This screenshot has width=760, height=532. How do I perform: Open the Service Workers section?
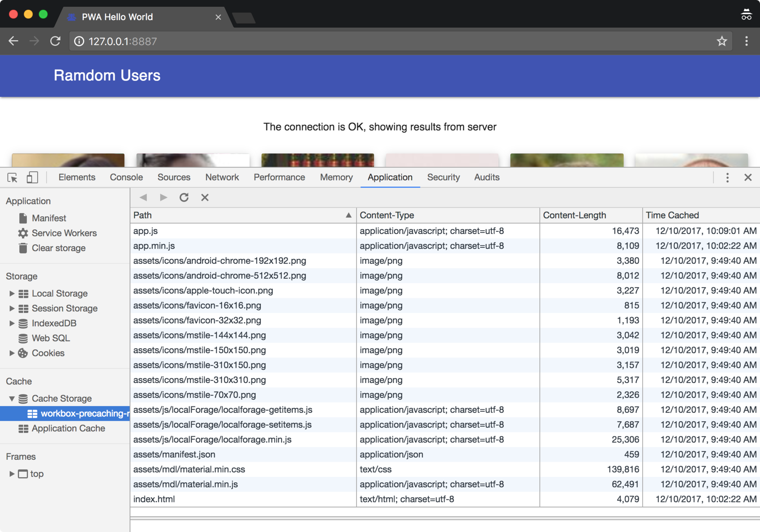(64, 233)
